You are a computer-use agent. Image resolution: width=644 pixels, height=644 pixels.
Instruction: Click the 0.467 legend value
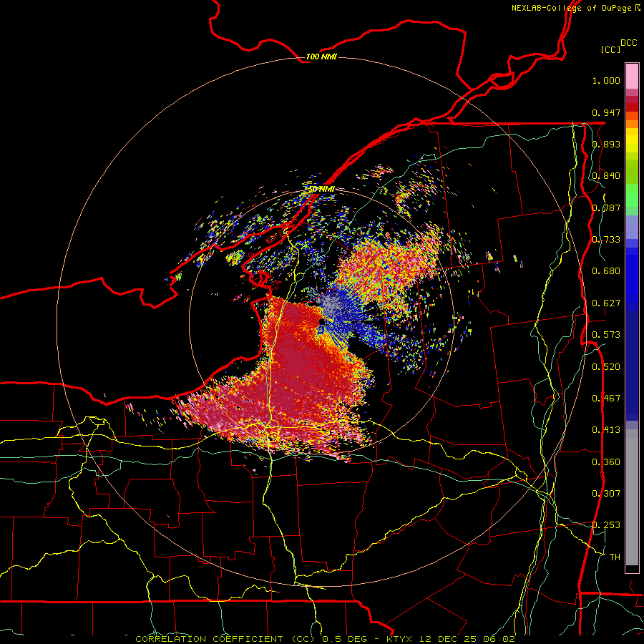pos(606,399)
